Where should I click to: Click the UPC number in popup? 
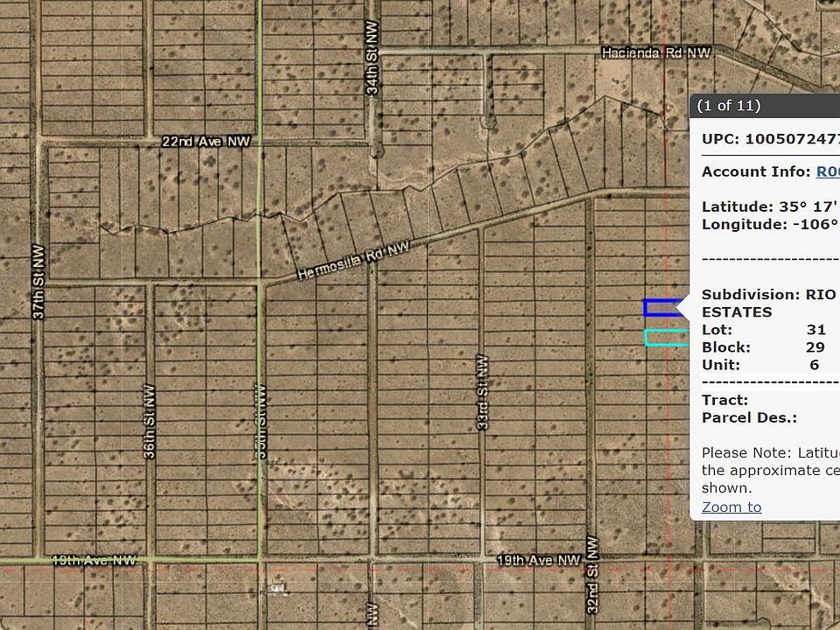[793, 139]
